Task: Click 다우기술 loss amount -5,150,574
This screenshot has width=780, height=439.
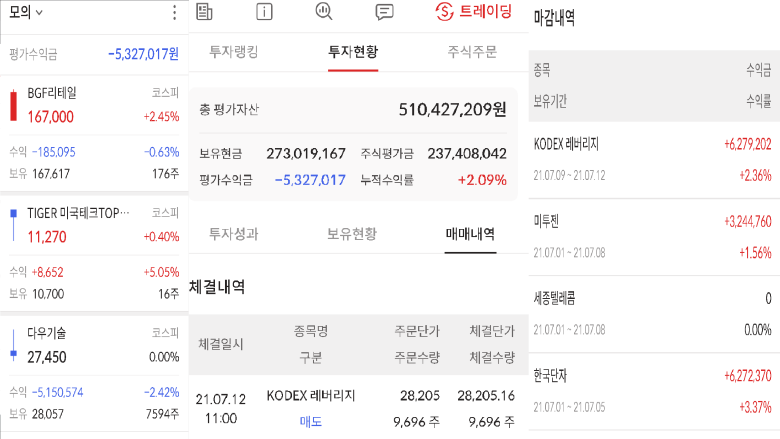Action: pyautogui.click(x=57, y=392)
